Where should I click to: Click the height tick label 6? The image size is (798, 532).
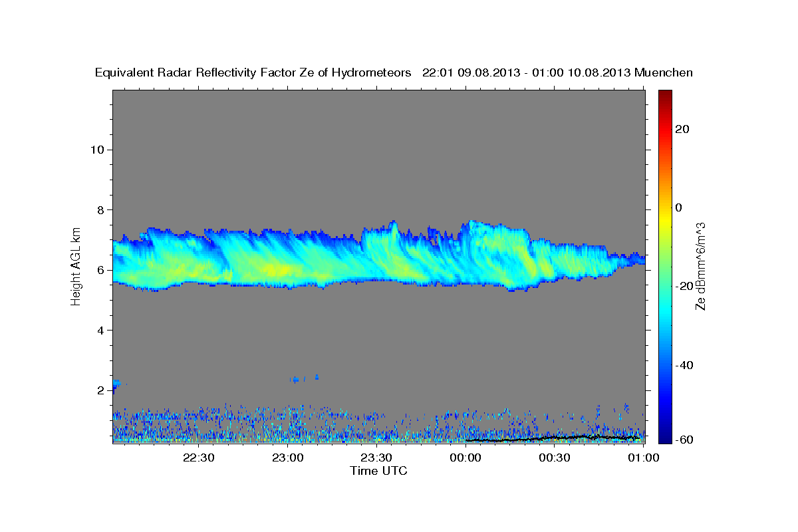101,270
